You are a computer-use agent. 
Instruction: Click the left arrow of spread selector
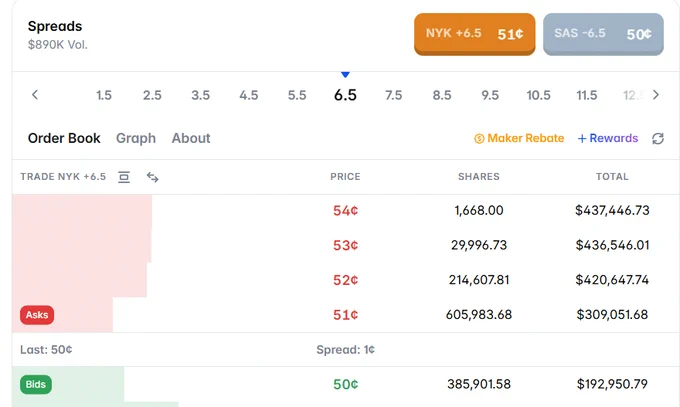(35, 95)
